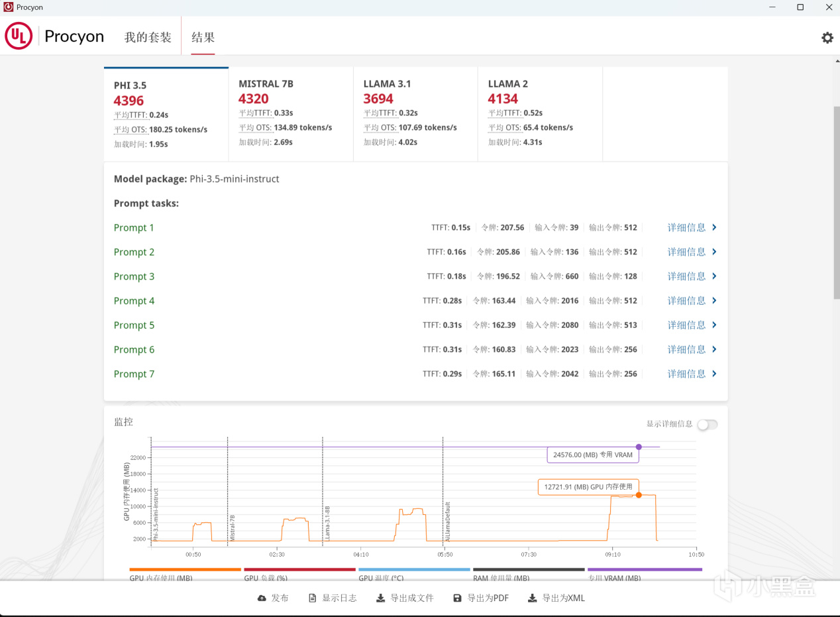This screenshot has width=840, height=617.
Task: Open 详细信息 link for Prompt 2
Action: [687, 252]
